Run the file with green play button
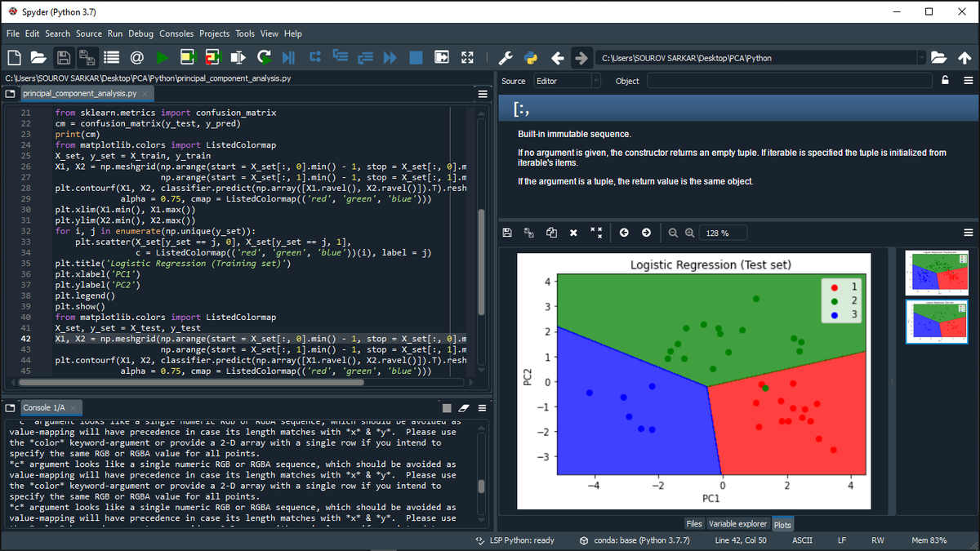This screenshot has height=551, width=980. [x=162, y=58]
